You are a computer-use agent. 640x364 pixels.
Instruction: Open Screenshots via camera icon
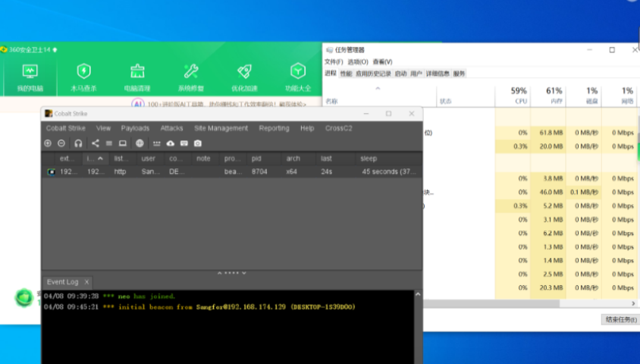(198, 143)
